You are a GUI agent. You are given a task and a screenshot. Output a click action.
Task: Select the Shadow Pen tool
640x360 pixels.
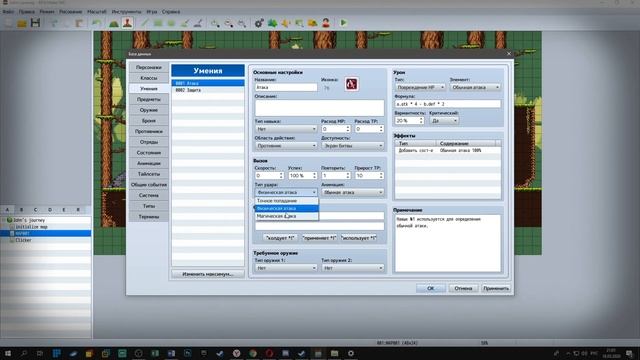tap(198, 23)
